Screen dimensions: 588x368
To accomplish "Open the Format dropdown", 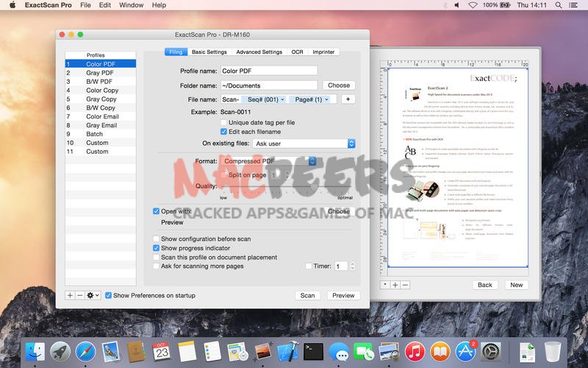I will [268, 161].
